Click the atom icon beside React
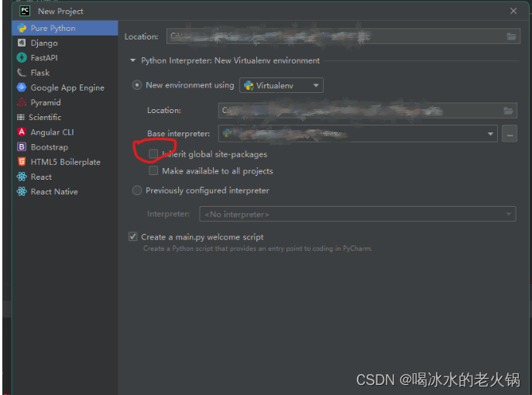532x395 pixels. click(22, 177)
